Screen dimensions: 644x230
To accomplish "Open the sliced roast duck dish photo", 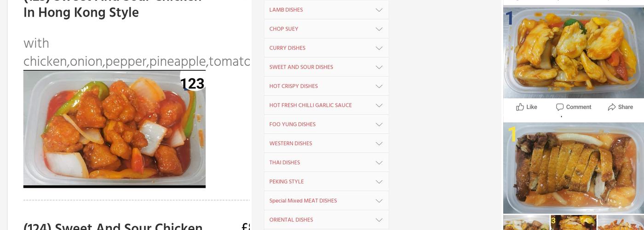I will point(573,168).
